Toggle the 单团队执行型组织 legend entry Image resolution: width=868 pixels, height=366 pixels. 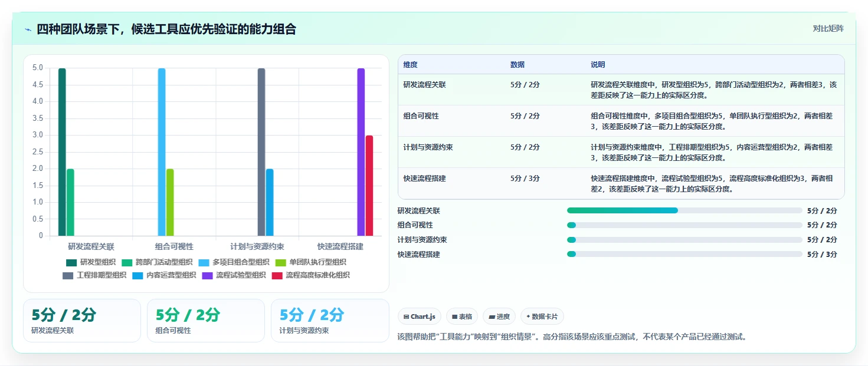[310, 262]
